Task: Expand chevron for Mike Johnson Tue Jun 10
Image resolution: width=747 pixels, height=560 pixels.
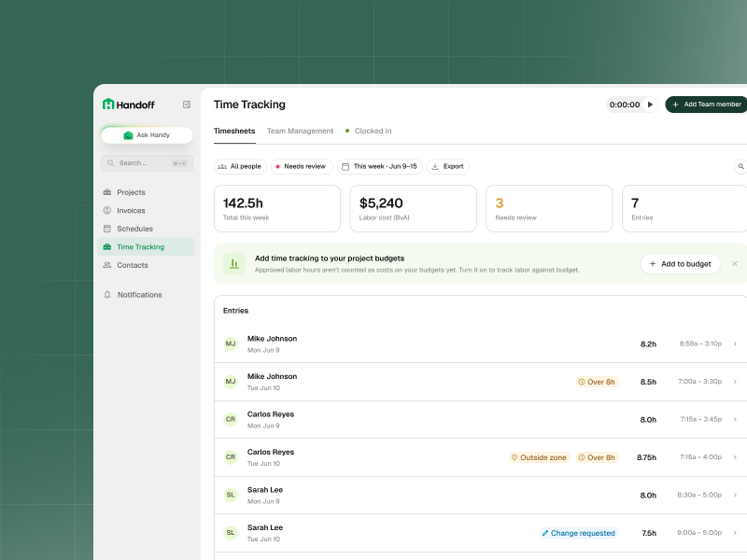Action: [735, 382]
